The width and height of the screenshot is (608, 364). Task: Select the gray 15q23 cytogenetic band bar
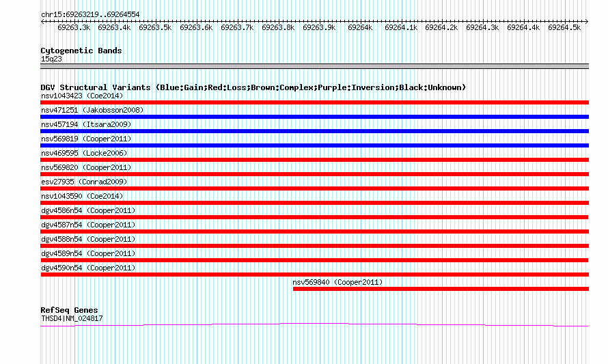tap(314, 66)
